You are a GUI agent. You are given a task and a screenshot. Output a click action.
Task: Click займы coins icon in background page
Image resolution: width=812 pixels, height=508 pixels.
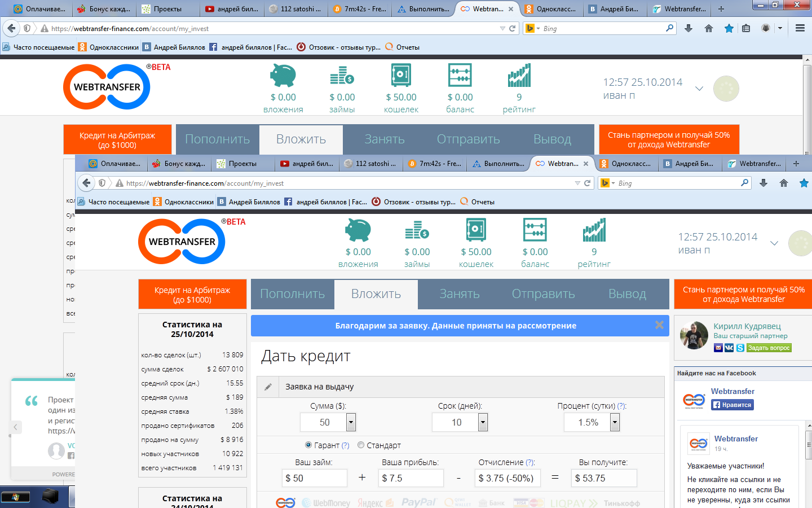342,76
